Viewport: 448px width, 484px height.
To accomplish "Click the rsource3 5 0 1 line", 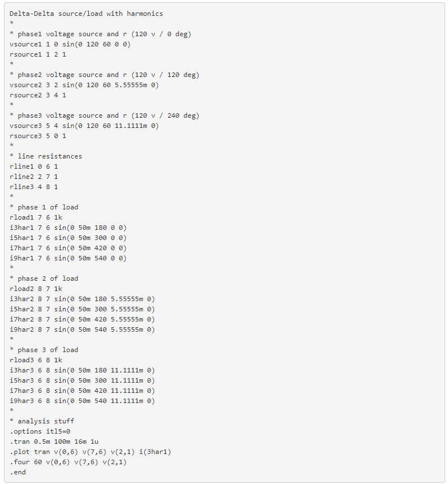I will pos(38,136).
